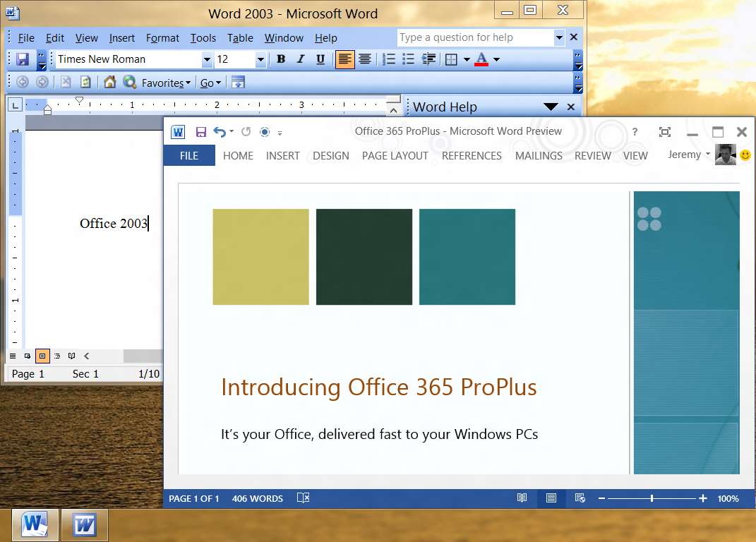The width and height of the screenshot is (756, 542).
Task: Click the Undo arrow in Quick Access Toolbar
Action: tap(220, 132)
